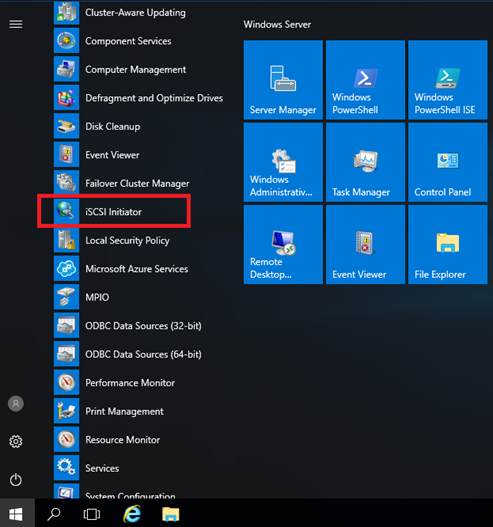This screenshot has height=527, width=493.
Task: Launch the Server Manager tile
Action: click(x=283, y=80)
